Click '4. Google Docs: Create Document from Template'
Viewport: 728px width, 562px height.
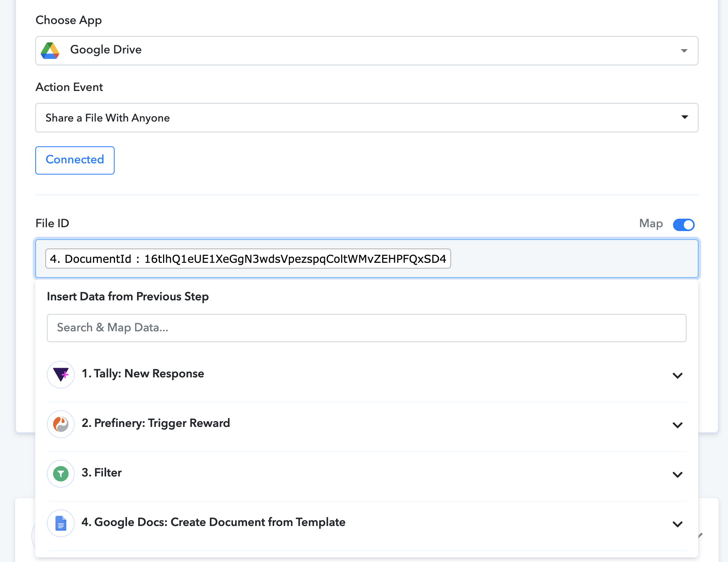[x=213, y=522]
